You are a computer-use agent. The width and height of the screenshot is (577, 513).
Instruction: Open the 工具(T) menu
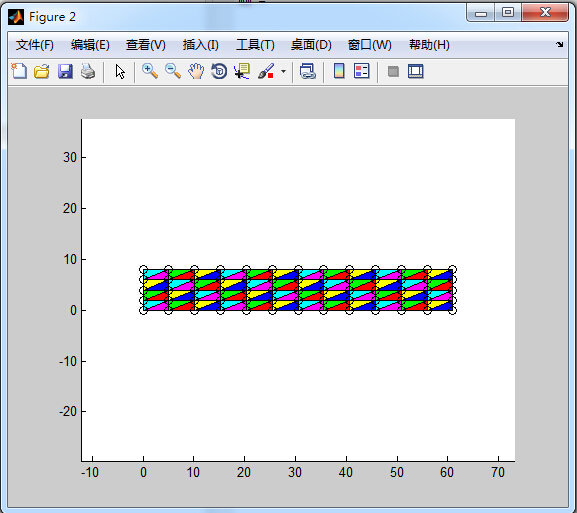pos(255,45)
